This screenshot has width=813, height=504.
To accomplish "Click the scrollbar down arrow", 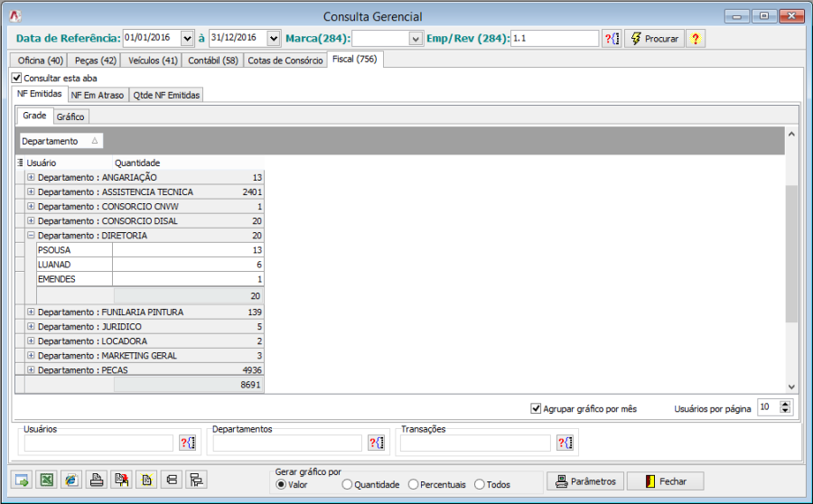I will click(x=791, y=387).
